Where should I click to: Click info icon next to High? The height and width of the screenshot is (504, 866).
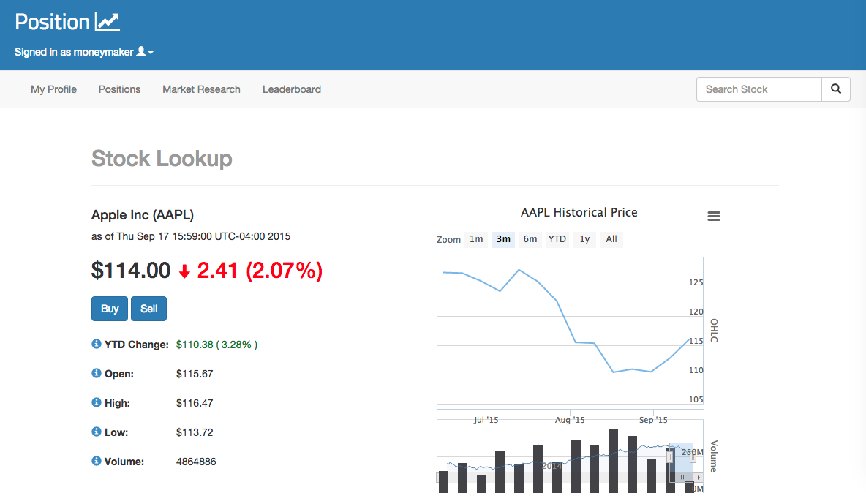(x=96, y=402)
